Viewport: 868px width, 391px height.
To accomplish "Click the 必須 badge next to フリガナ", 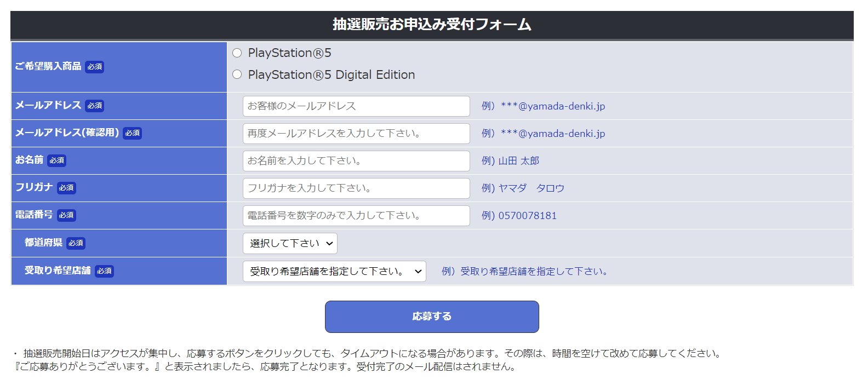I will click(66, 188).
